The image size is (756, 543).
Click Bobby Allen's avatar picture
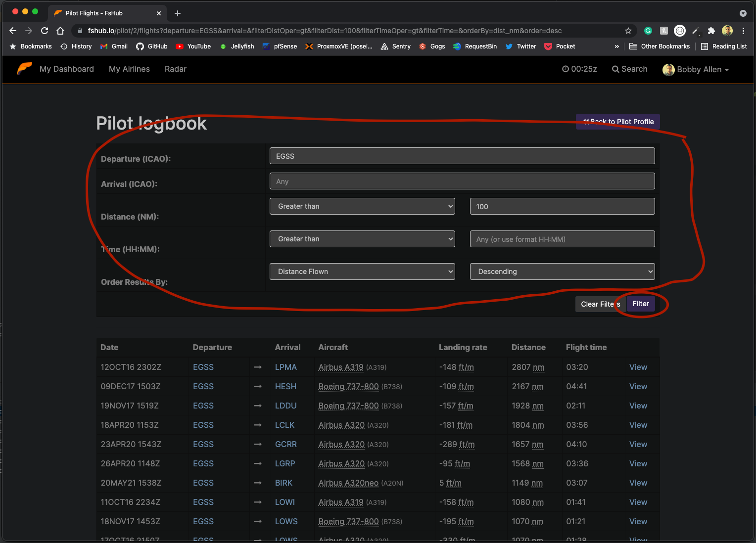pyautogui.click(x=668, y=69)
